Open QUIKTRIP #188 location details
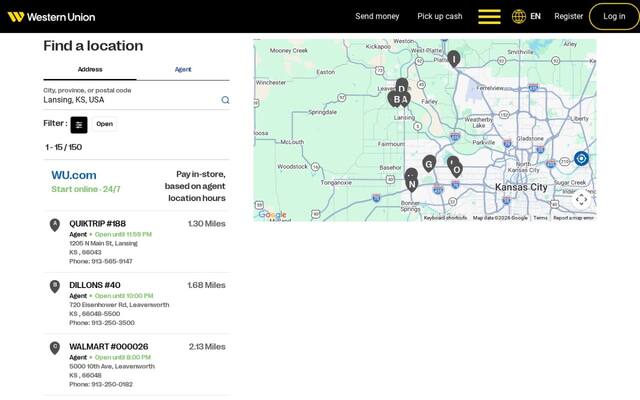The height and width of the screenshot is (400, 640). pyautogui.click(x=98, y=224)
